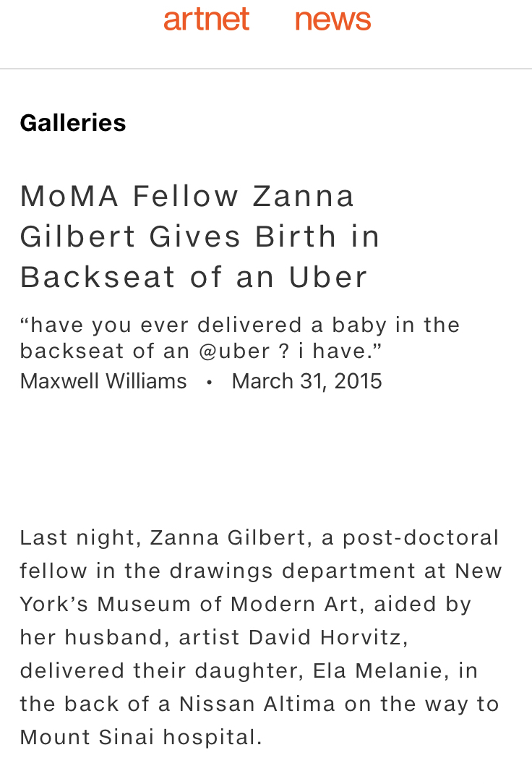This screenshot has height=784, width=532.
Task: Click "Museum of Modern Art" in the paragraph
Action: click(x=227, y=604)
